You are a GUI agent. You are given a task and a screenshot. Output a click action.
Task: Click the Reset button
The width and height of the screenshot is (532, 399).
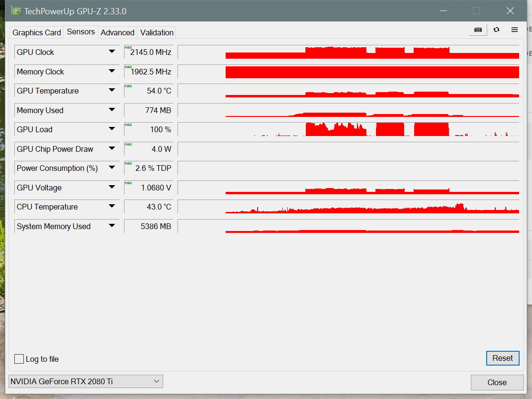point(502,358)
